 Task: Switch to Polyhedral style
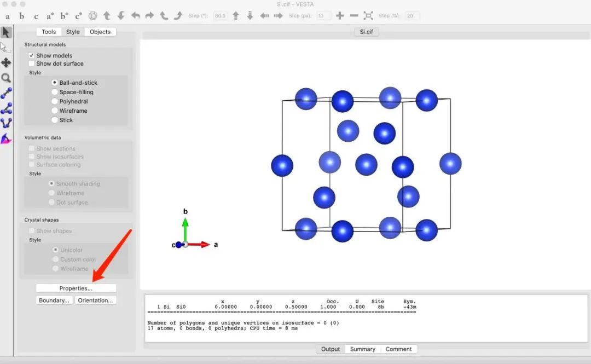[x=55, y=101]
